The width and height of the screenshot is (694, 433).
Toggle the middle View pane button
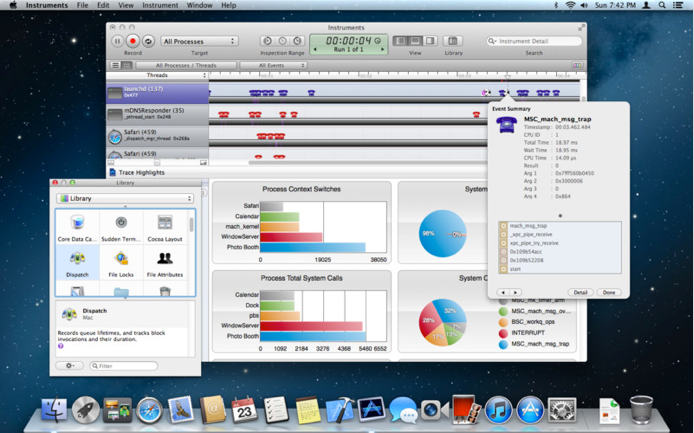point(415,41)
